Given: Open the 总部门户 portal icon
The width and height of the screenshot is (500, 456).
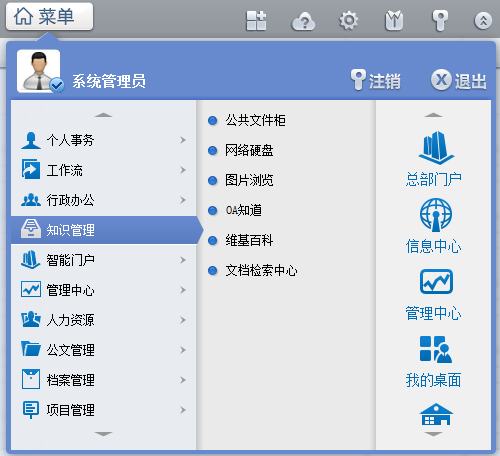Looking at the screenshot, I should point(436,148).
